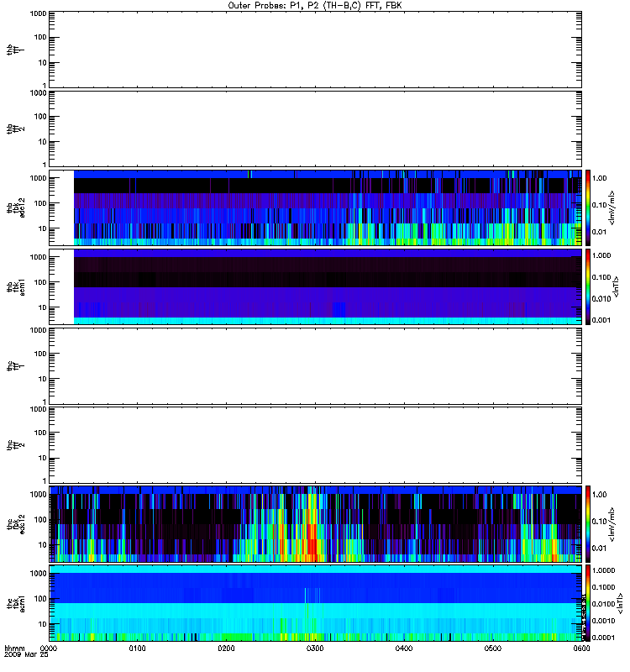
Task: Click the 'hhmm' axis unit label
Action: click(x=14, y=648)
